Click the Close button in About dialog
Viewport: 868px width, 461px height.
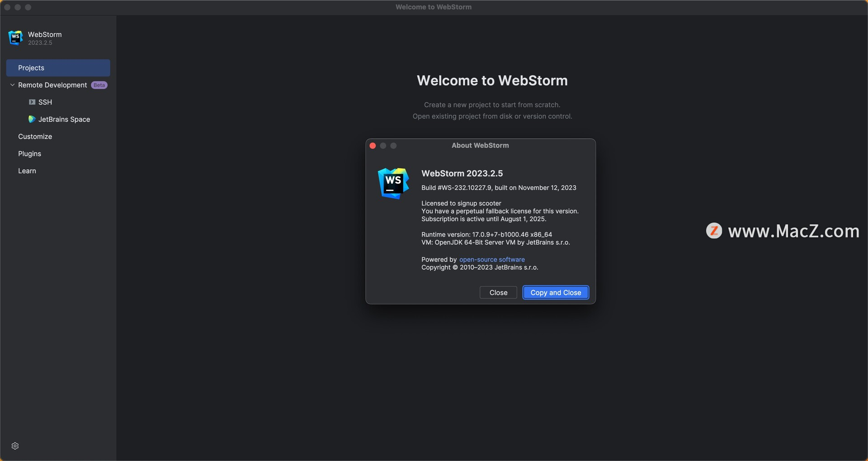point(498,293)
